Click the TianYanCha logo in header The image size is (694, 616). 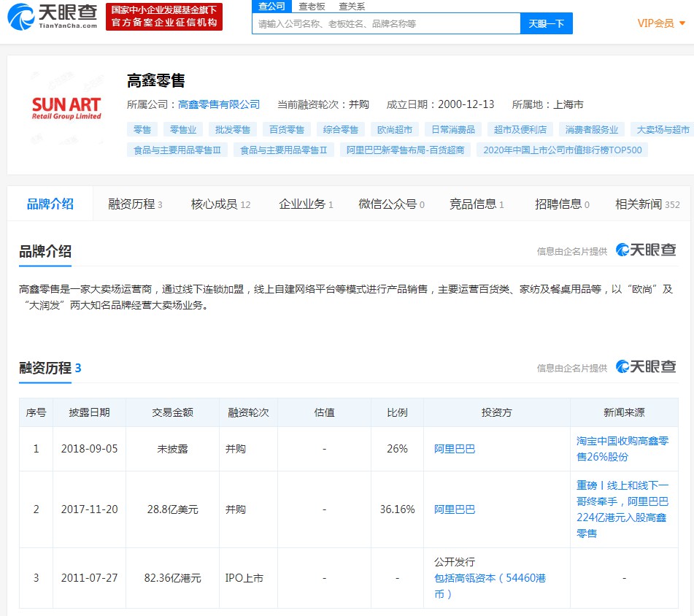(53, 16)
